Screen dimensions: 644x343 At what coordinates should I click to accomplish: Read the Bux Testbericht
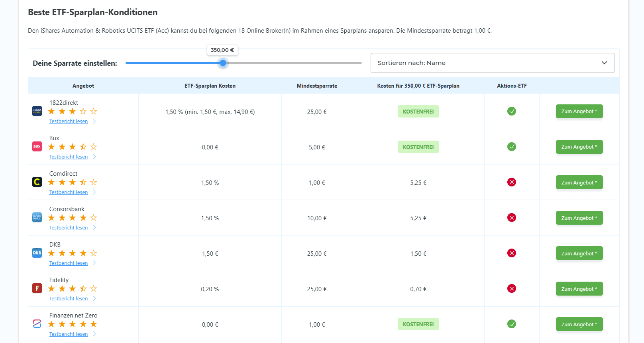click(69, 157)
